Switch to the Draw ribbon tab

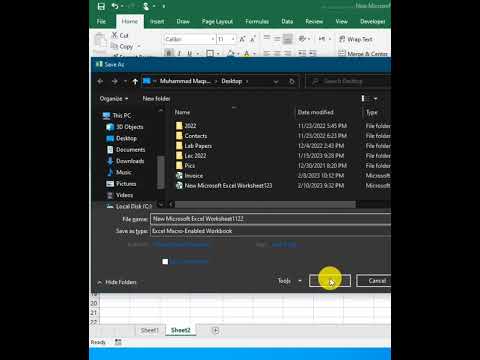click(x=183, y=21)
